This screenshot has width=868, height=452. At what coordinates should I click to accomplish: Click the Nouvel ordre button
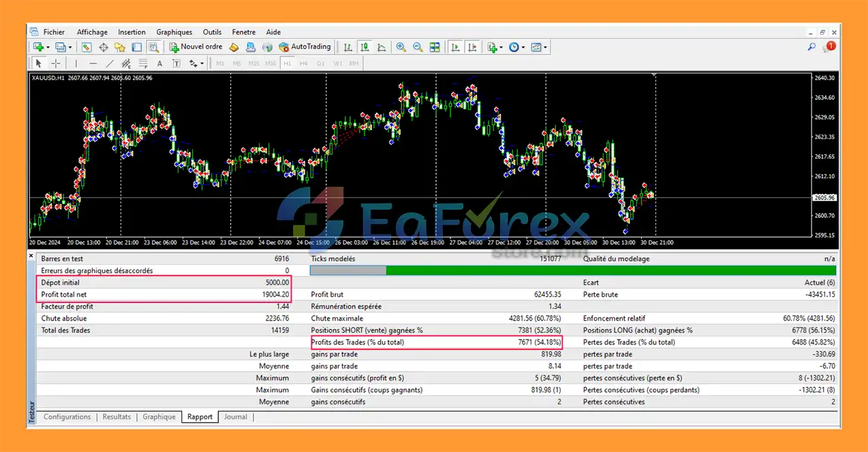coord(196,47)
